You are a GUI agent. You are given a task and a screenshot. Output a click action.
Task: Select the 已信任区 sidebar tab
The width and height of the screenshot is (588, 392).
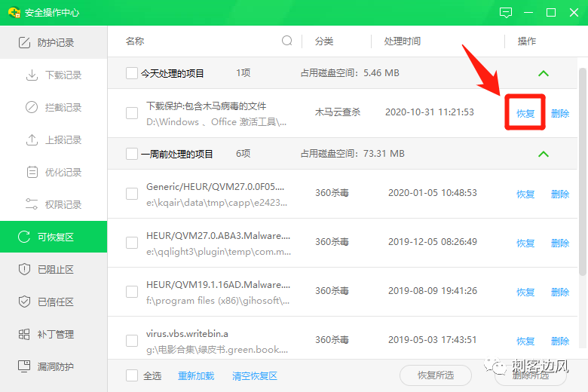[x=54, y=302]
